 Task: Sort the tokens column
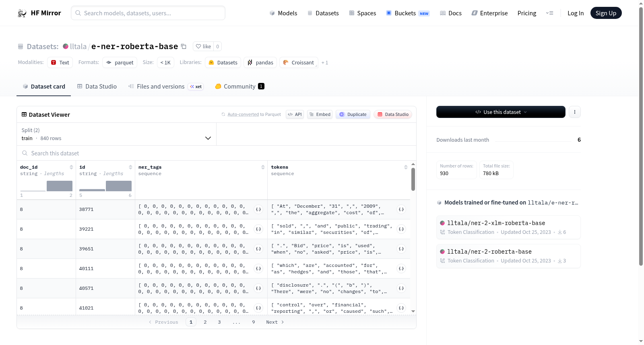click(x=406, y=167)
